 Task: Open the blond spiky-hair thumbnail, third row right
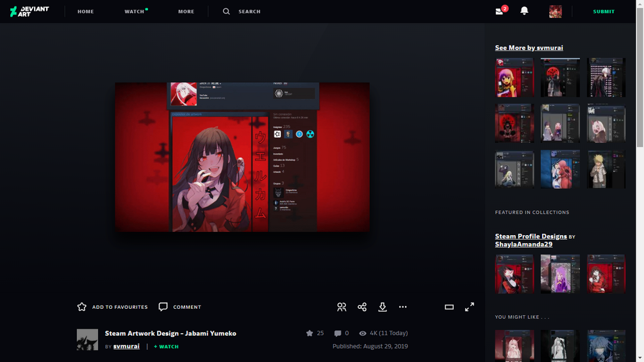606,169
